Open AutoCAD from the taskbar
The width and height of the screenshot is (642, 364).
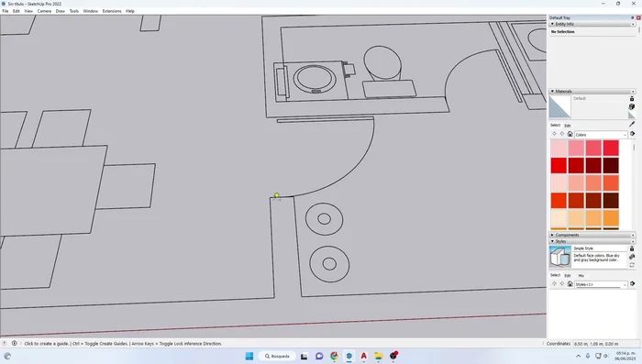pos(363,357)
